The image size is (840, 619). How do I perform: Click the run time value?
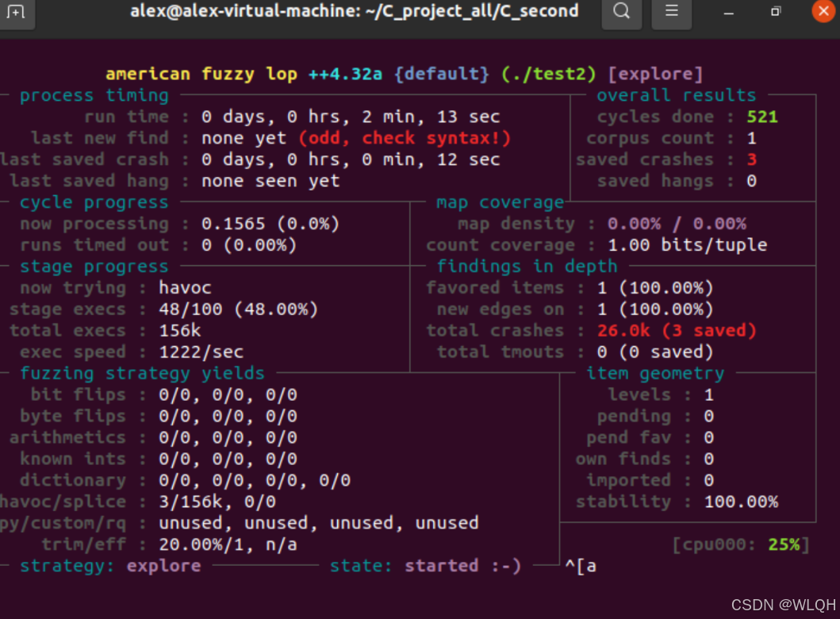351,117
